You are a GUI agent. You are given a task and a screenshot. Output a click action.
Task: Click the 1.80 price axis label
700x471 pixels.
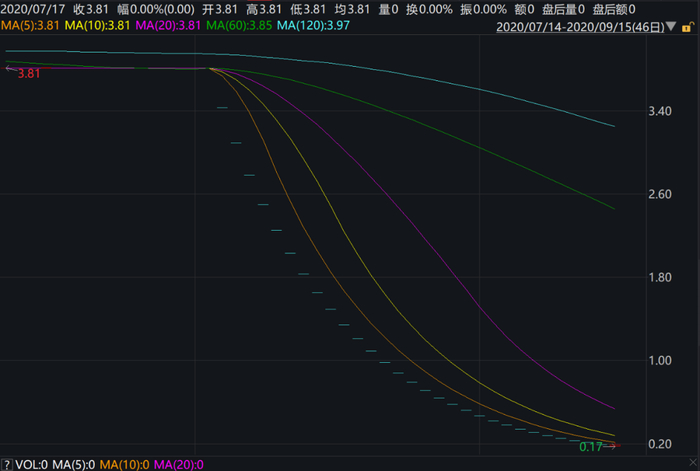[x=660, y=278]
